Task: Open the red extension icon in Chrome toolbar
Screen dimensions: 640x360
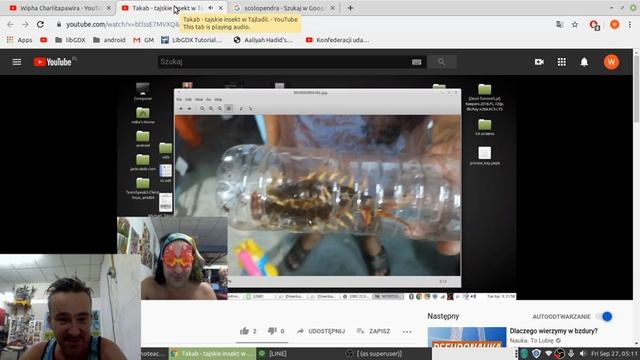Action: point(594,25)
